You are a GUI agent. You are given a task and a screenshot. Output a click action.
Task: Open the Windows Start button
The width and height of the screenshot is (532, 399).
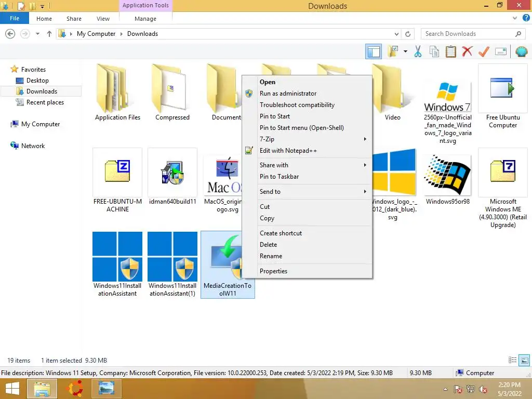12,389
